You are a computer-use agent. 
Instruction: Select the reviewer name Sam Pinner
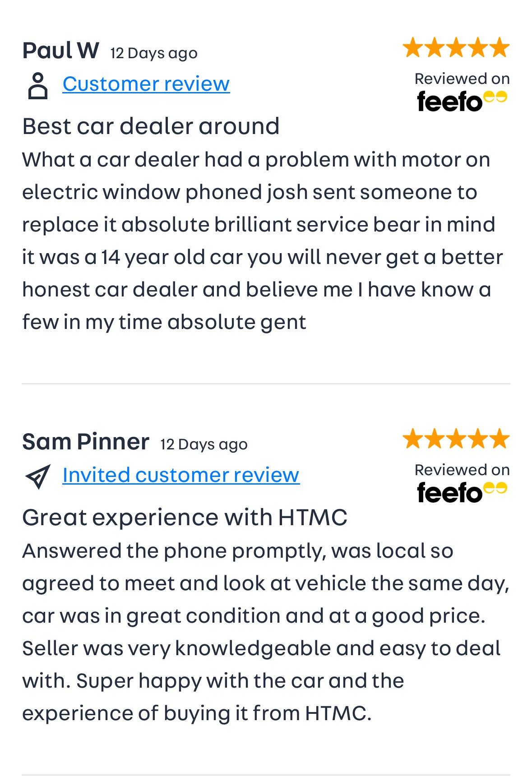(x=86, y=442)
